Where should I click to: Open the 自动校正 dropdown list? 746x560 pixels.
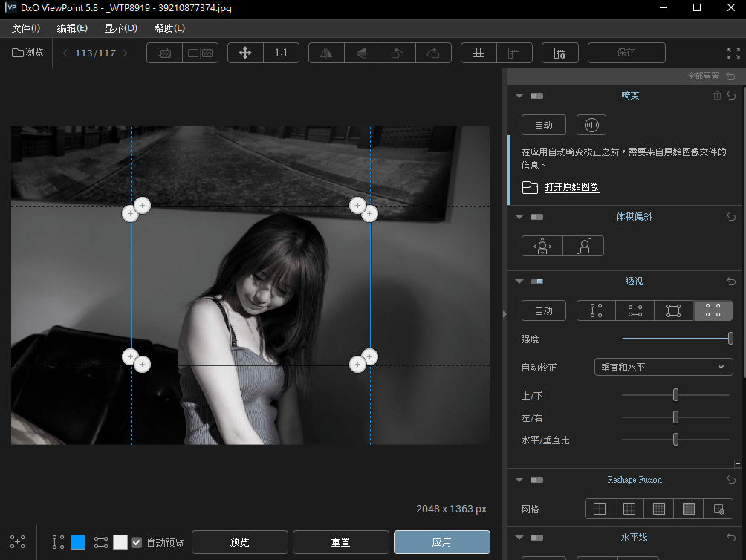tap(664, 367)
